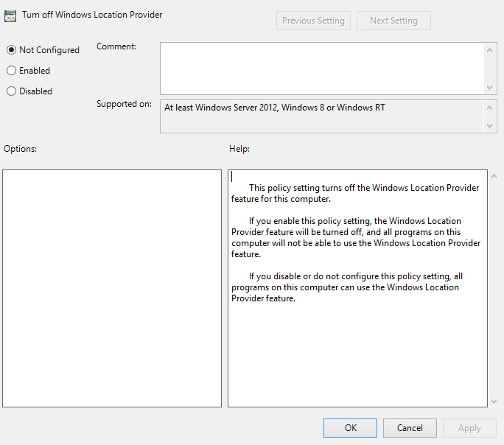Image resolution: width=504 pixels, height=445 pixels.
Task: Click Supported on box scroll down arrow
Action: coord(489,126)
